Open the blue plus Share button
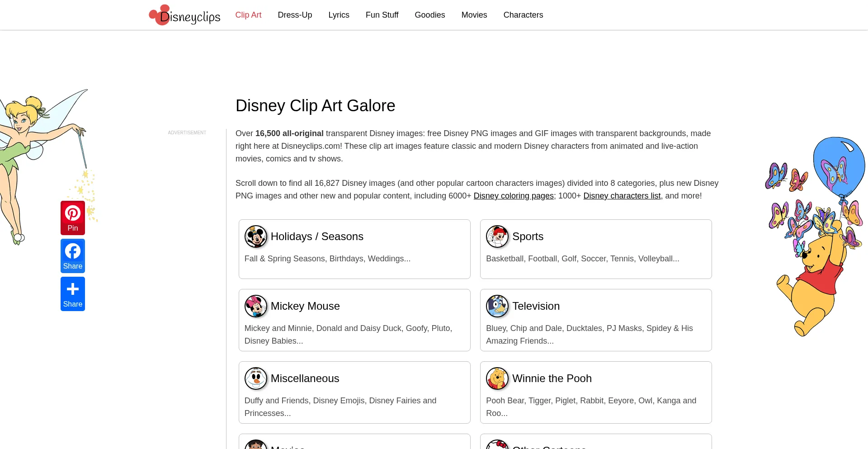Screen dimensions: 868x449 [x=73, y=294]
